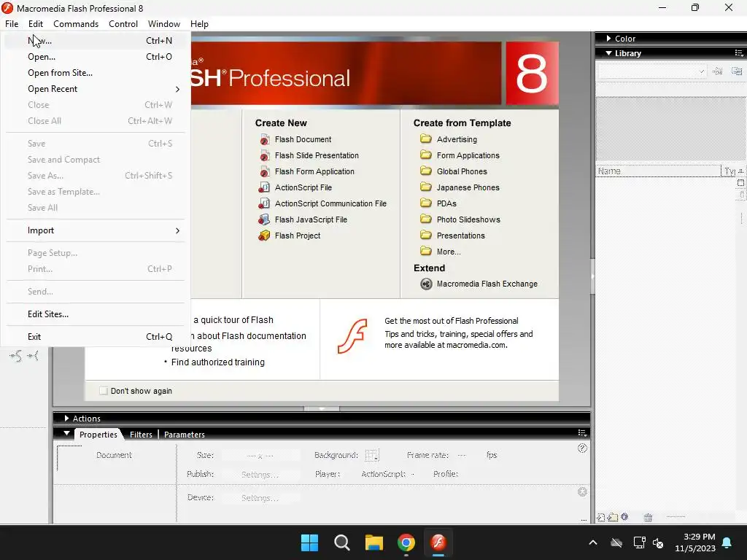The image size is (747, 560).
Task: Open the Macromedia Flash Exchange link
Action: pos(487,284)
